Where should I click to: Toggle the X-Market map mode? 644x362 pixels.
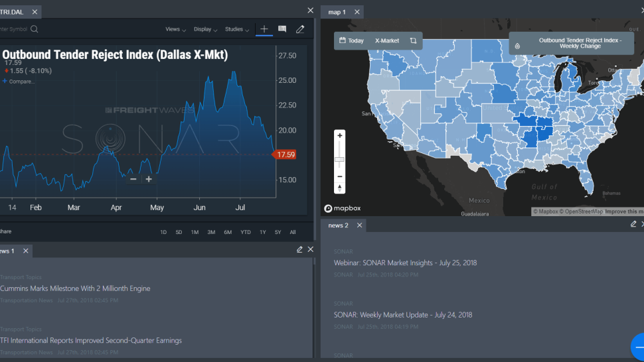tap(387, 40)
